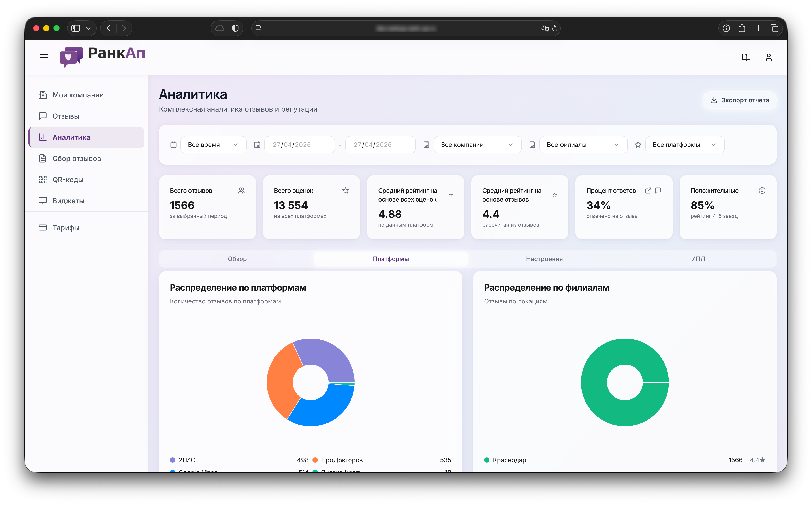Click the 85% positive value

(x=702, y=205)
